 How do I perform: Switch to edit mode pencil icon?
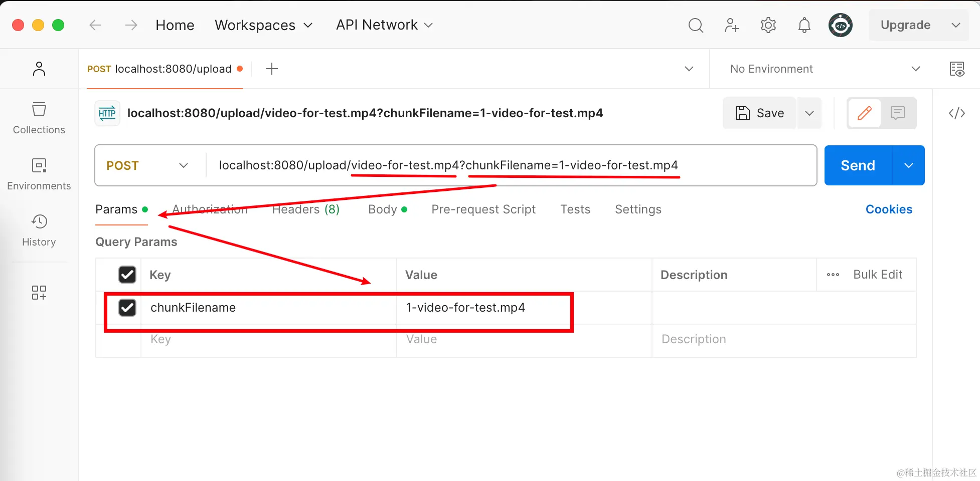(x=864, y=113)
